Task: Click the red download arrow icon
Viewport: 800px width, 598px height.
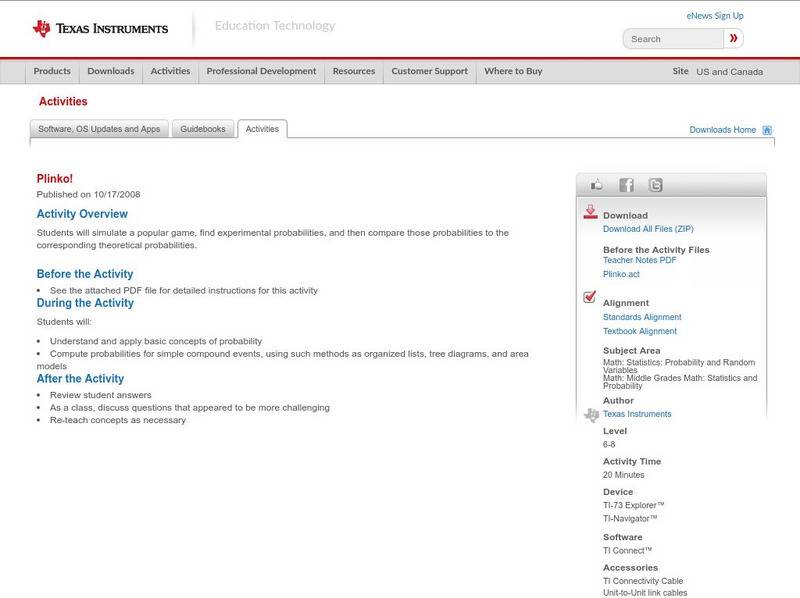Action: [590, 212]
